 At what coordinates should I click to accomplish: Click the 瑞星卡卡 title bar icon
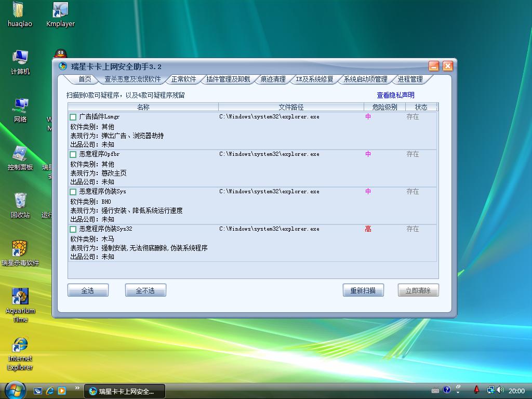[63, 66]
